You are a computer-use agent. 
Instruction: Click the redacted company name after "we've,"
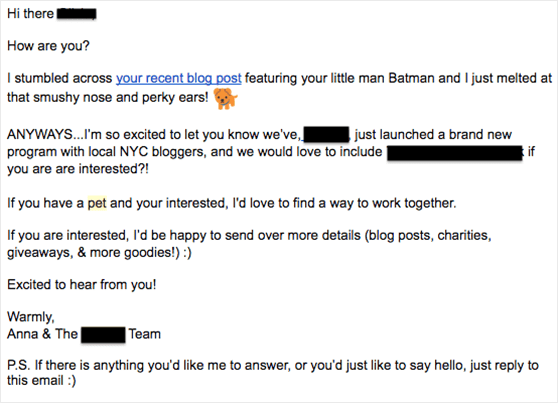[326, 135]
